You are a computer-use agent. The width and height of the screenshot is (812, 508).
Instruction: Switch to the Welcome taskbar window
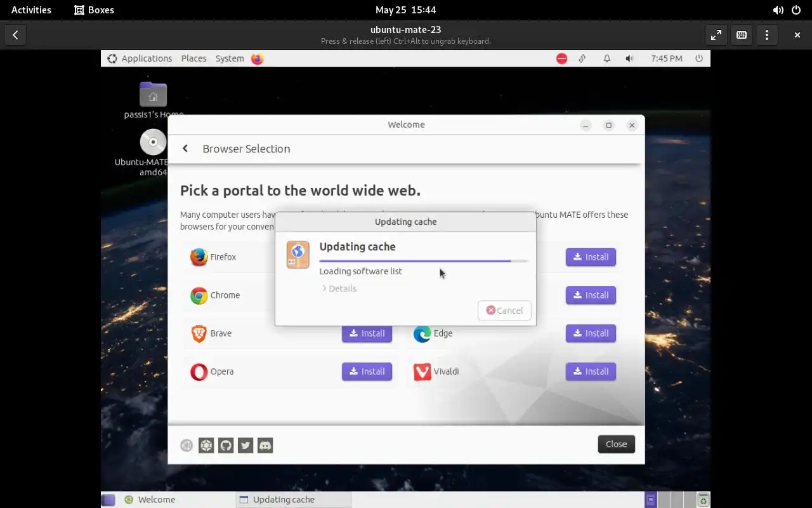click(176, 500)
